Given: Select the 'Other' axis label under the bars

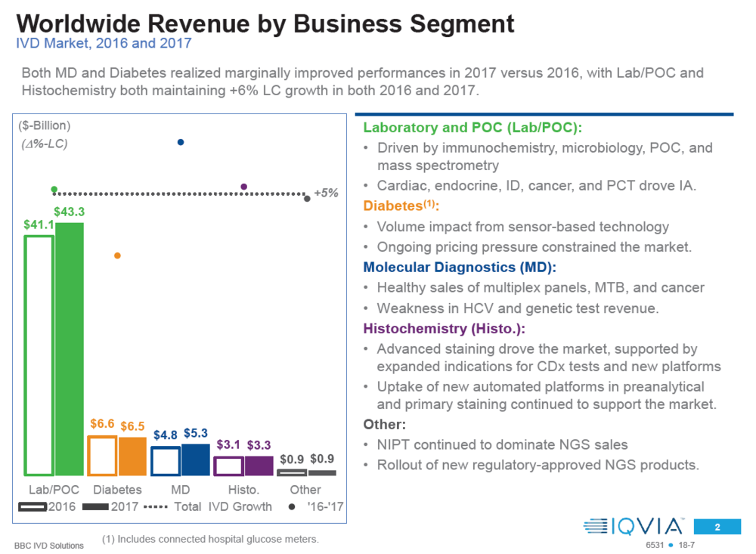Looking at the screenshot, I should pos(305,490).
